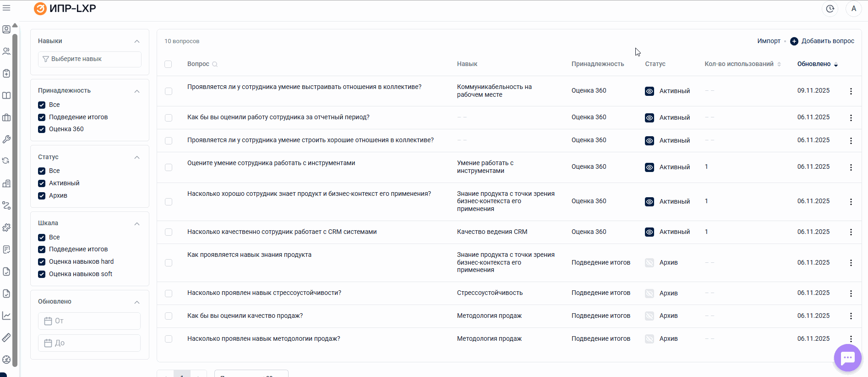868x377 pixels.
Task: Collapse the Шкала filter section
Action: click(137, 224)
